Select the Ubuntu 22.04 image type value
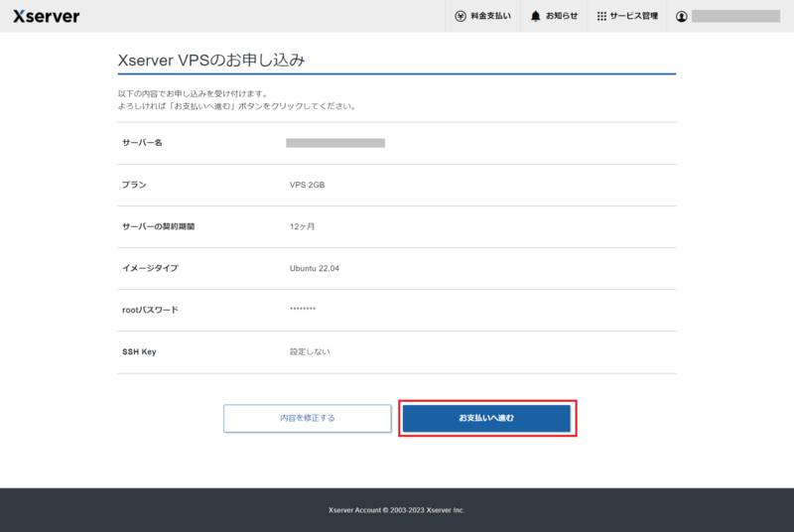Screen dimensions: 794x532 [x=315, y=268]
